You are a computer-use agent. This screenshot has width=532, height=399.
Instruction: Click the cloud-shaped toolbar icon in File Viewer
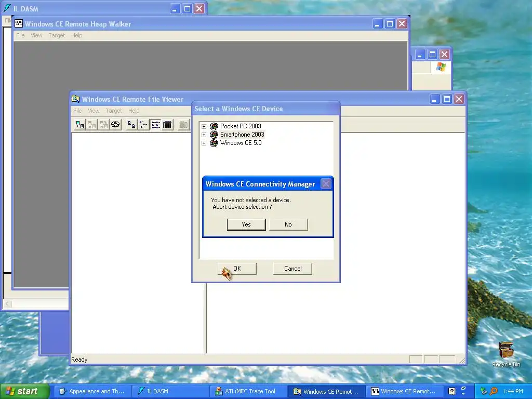point(115,125)
